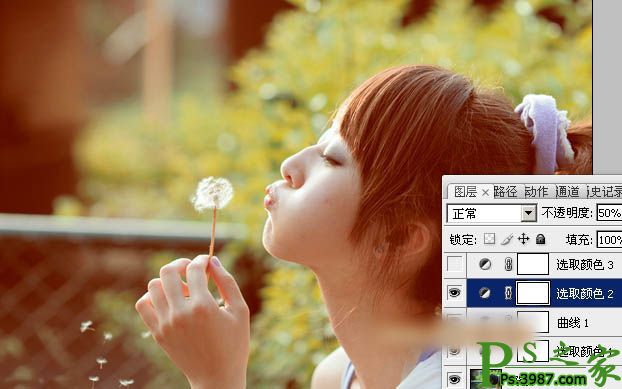Viewport: 622px width, 389px height.
Task: Click adjustment icon of 选取颜色 2 layer
Action: [485, 293]
